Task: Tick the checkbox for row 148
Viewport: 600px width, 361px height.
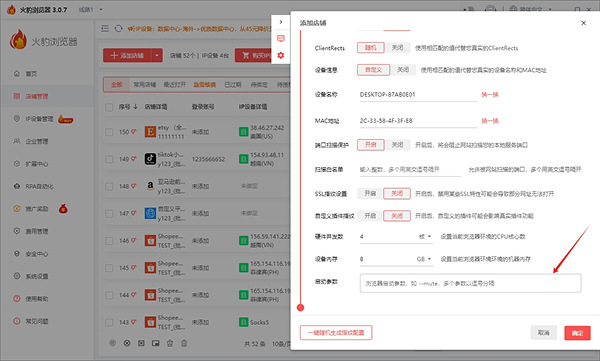Action: click(x=109, y=186)
